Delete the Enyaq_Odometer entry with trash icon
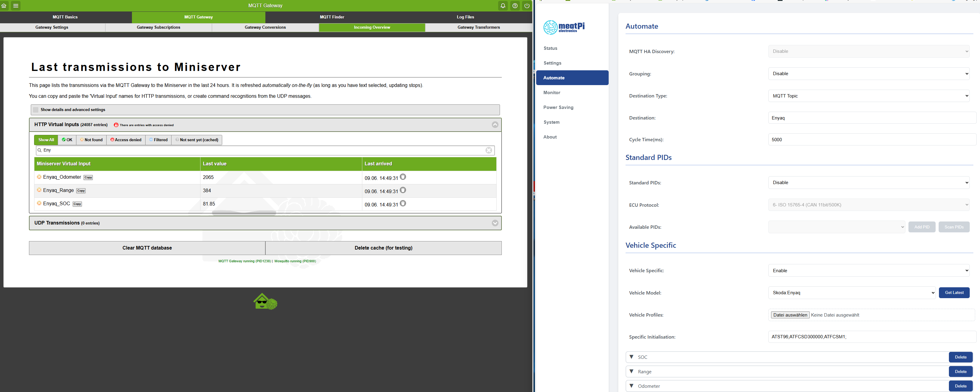Screen dimensions: 980x392 [403, 177]
